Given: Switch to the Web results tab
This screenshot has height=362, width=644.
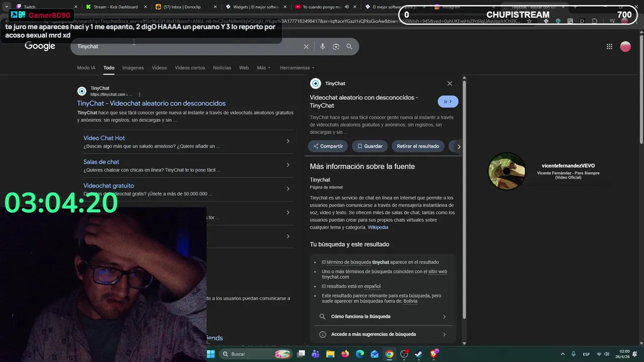Looking at the screenshot, I should click(x=244, y=68).
